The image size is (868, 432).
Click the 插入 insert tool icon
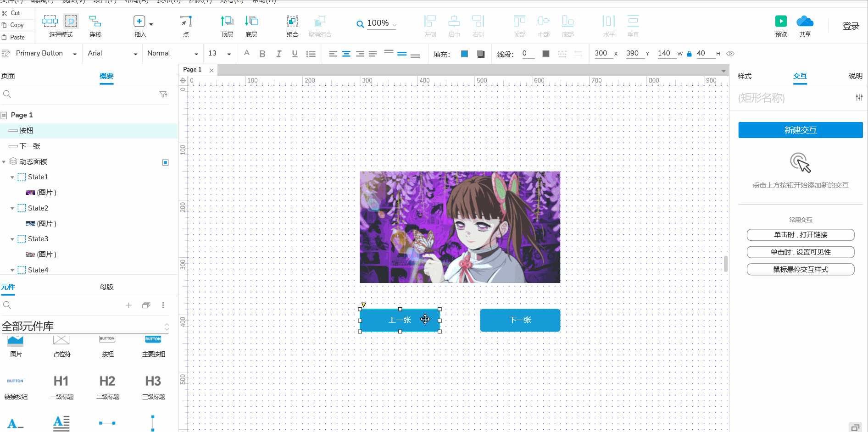(139, 21)
